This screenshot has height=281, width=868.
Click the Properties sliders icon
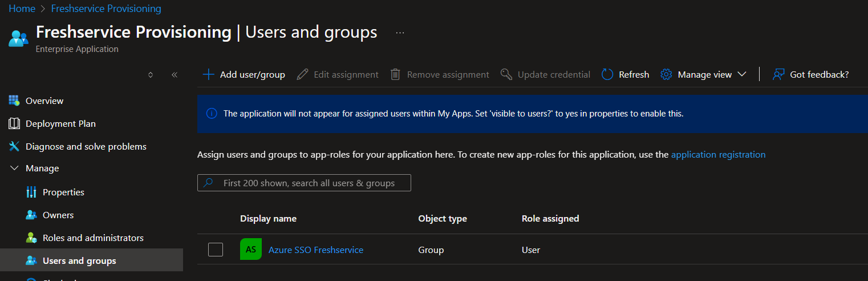pyautogui.click(x=31, y=192)
